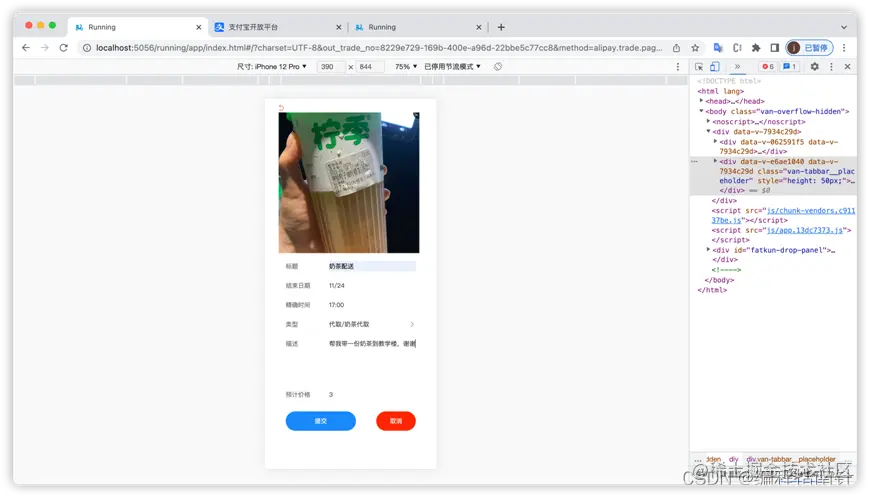Edit the viewport width field 390
869x497 pixels.
[x=331, y=66]
